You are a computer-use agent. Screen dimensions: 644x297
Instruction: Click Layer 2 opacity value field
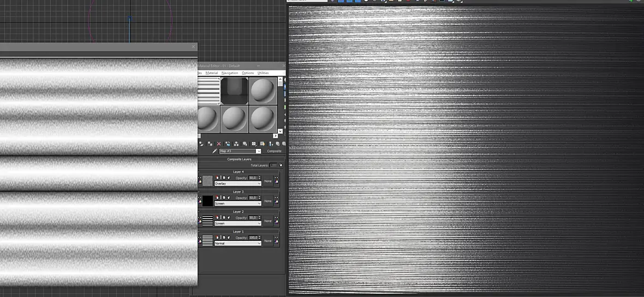tap(253, 217)
